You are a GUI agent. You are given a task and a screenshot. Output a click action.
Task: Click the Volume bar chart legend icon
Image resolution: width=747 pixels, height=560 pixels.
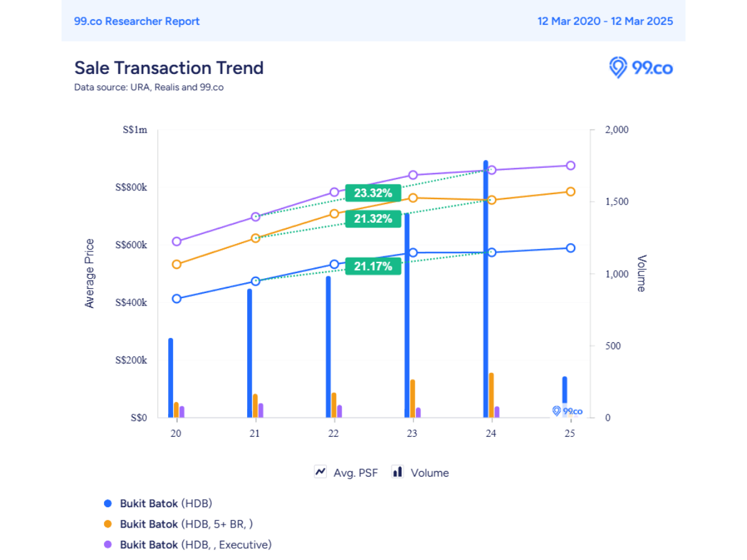pos(397,472)
